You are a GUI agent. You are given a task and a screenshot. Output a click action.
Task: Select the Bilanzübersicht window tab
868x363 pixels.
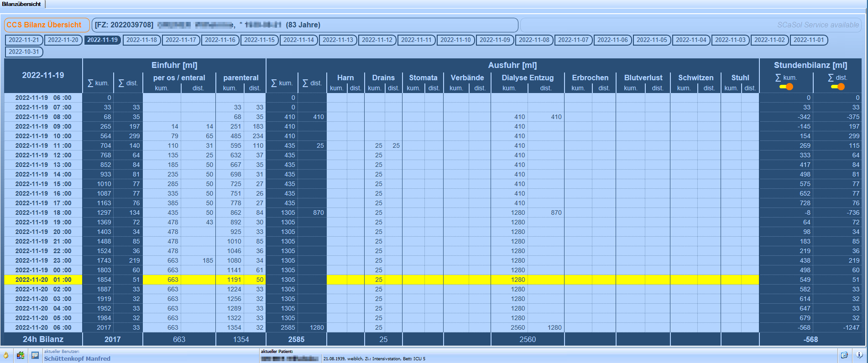(21, 4)
